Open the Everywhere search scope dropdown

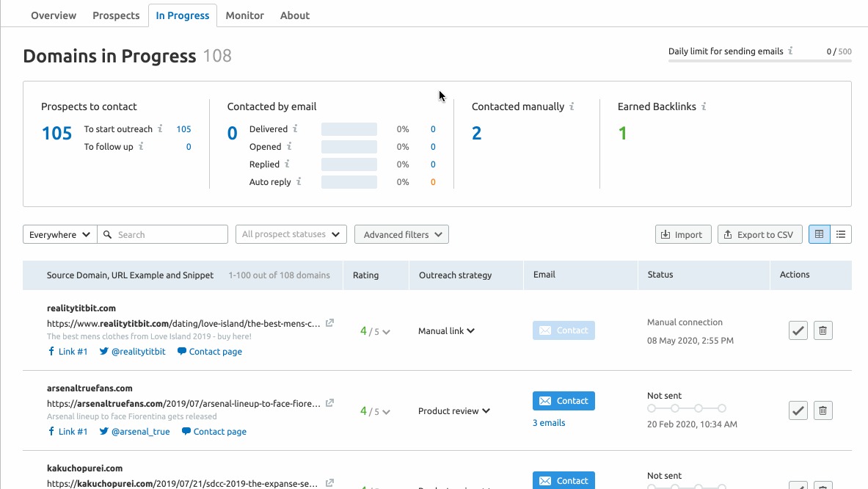pyautogui.click(x=59, y=234)
